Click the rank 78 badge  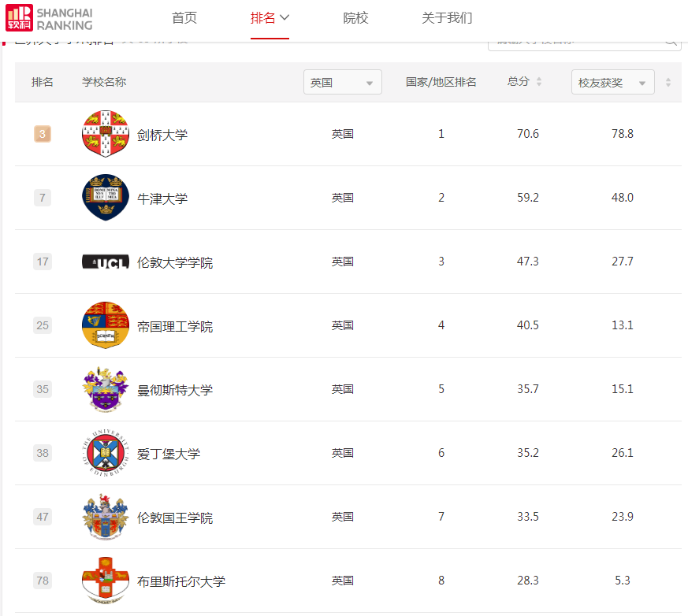click(x=43, y=581)
